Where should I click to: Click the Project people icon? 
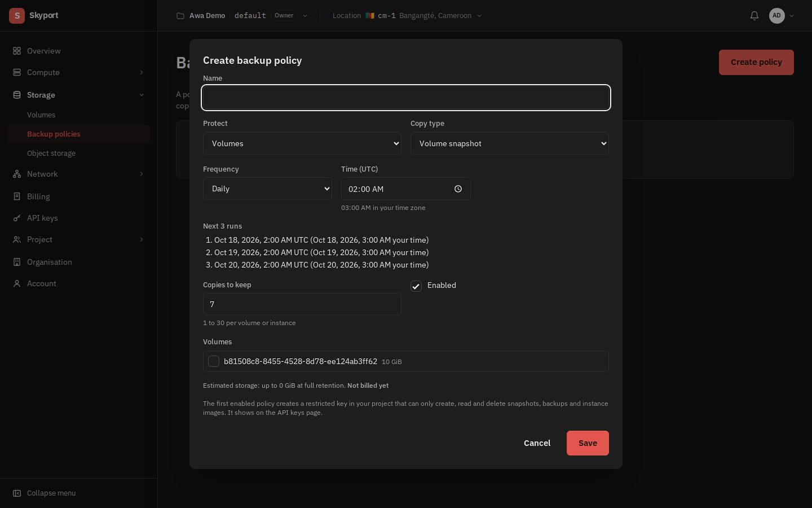click(x=17, y=239)
